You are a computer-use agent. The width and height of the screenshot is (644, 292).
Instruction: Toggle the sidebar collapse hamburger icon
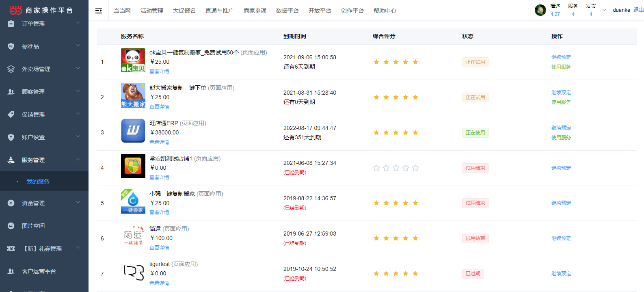coord(99,11)
